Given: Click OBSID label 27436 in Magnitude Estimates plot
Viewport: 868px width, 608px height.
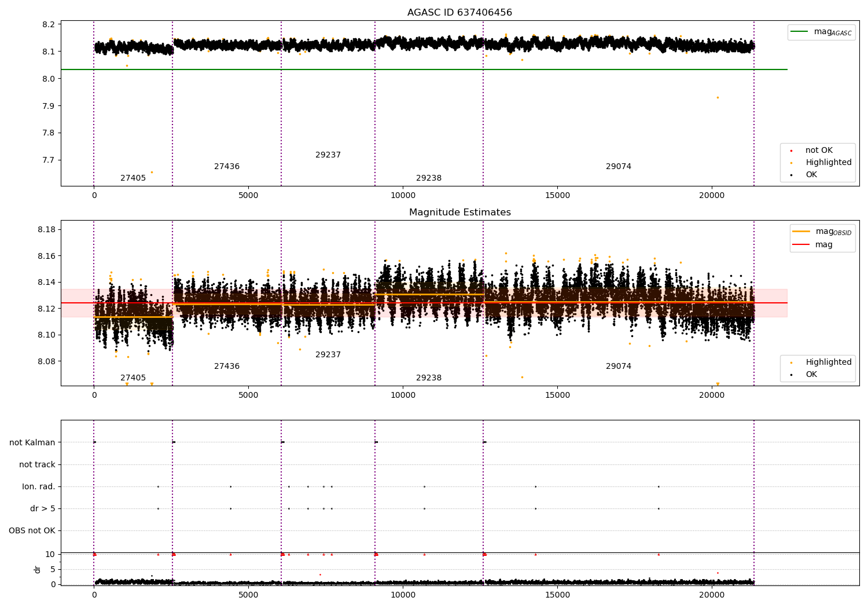Looking at the screenshot, I should click(227, 367).
